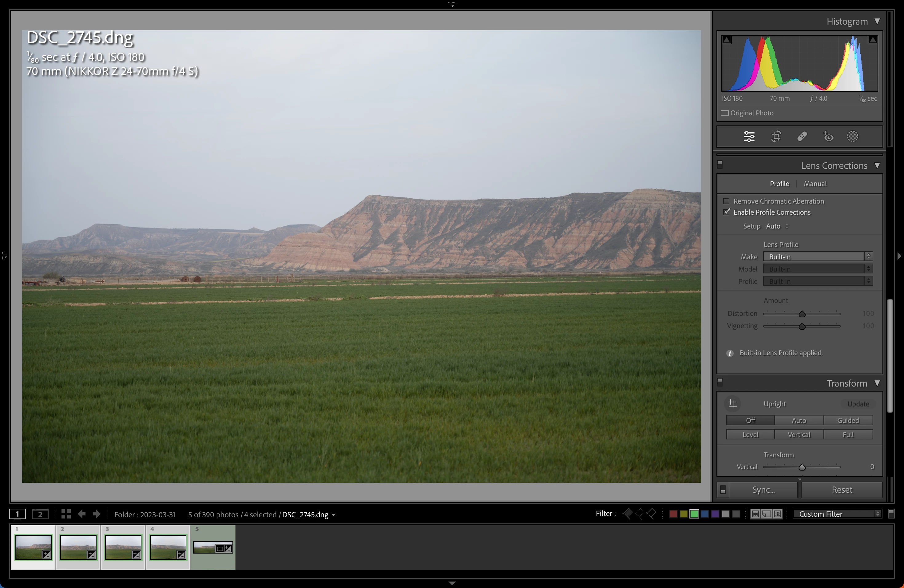904x588 pixels.
Task: Enable Remove Chromatic Aberration checkbox
Action: (x=726, y=201)
